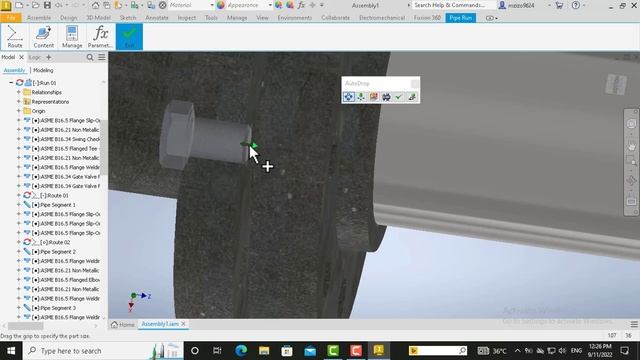640x360 pixels.
Task: Switch to the Electromechanical ribbon tab
Action: tap(382, 18)
